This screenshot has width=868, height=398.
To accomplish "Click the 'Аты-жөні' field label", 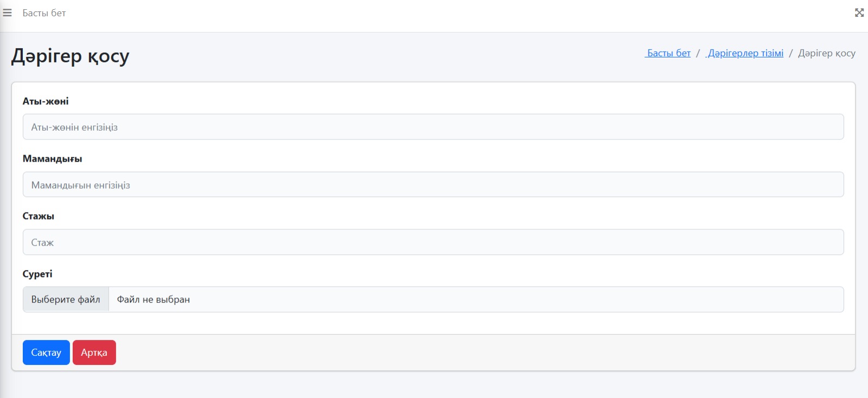I will click(x=46, y=101).
